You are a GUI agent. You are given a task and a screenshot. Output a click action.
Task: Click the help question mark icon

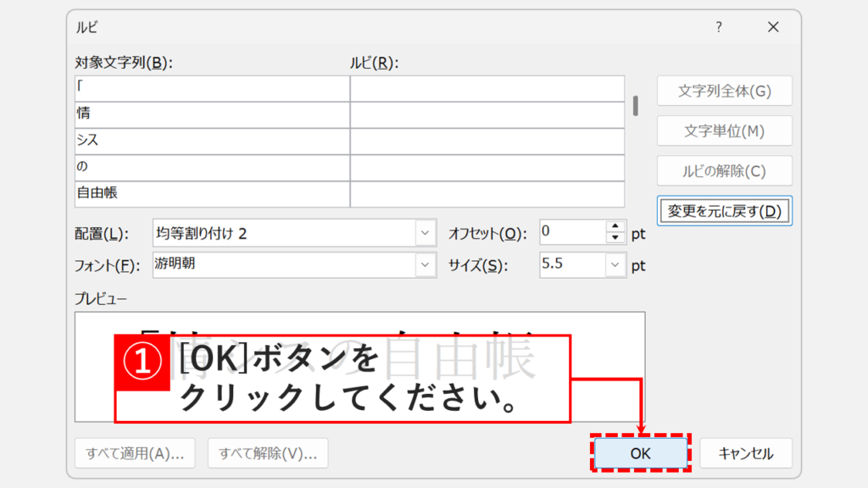coord(718,26)
